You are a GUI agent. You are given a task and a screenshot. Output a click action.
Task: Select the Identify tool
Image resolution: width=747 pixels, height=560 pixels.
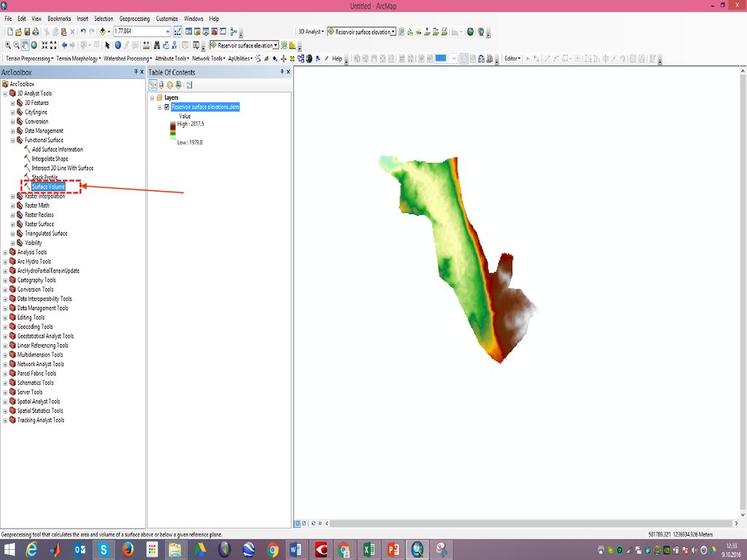[117, 45]
